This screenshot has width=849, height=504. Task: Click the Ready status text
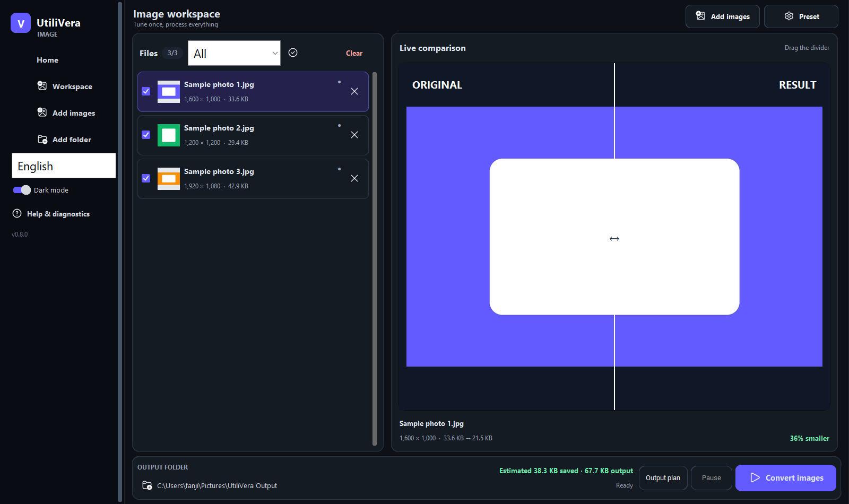624,485
